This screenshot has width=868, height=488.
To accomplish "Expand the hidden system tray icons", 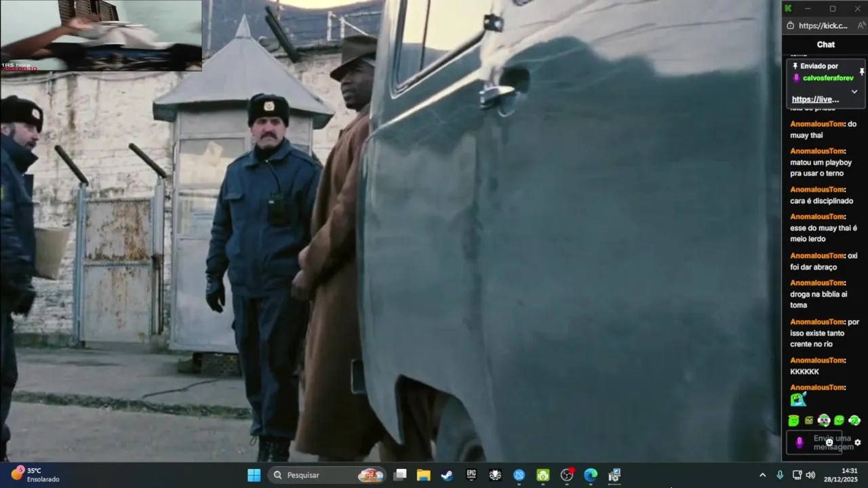I will point(762,475).
